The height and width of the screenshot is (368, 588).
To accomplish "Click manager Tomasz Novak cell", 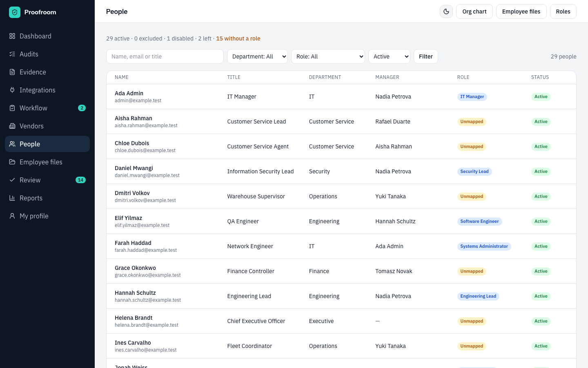I will tap(394, 271).
